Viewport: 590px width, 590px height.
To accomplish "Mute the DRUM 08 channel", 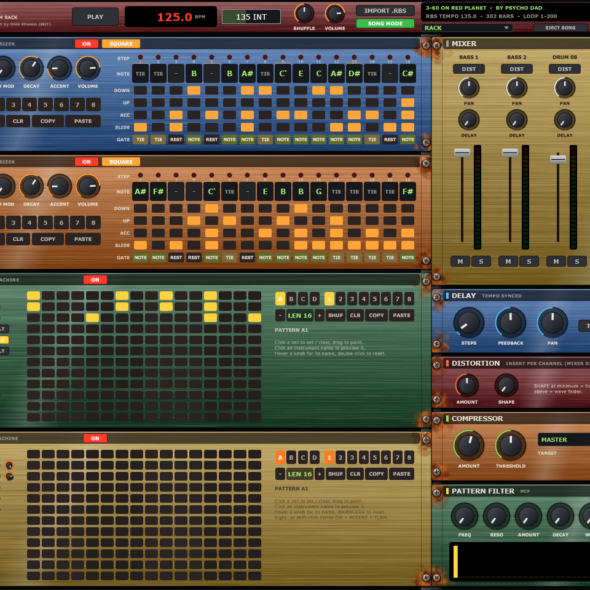I will (556, 262).
